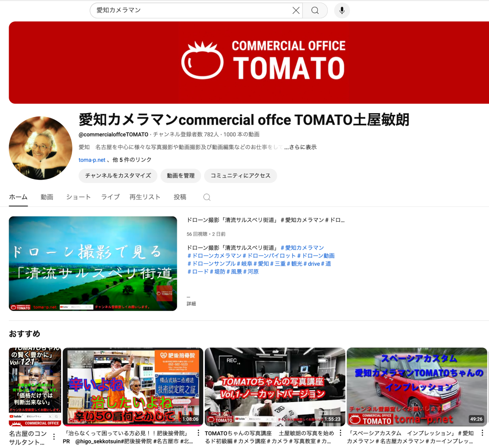Open options menu for 肥後接骨院 video
Image resolution: width=489 pixels, height=448 pixels.
click(198, 433)
